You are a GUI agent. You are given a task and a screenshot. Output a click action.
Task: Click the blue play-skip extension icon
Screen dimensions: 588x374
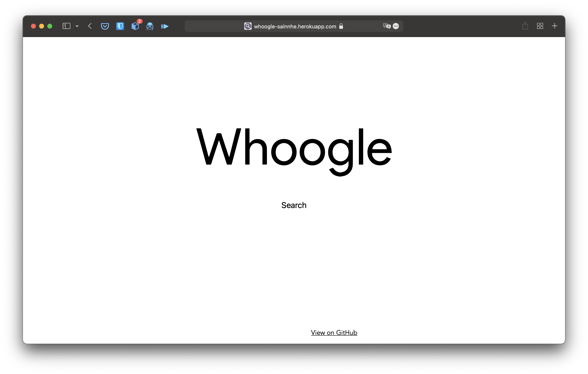[x=165, y=26]
